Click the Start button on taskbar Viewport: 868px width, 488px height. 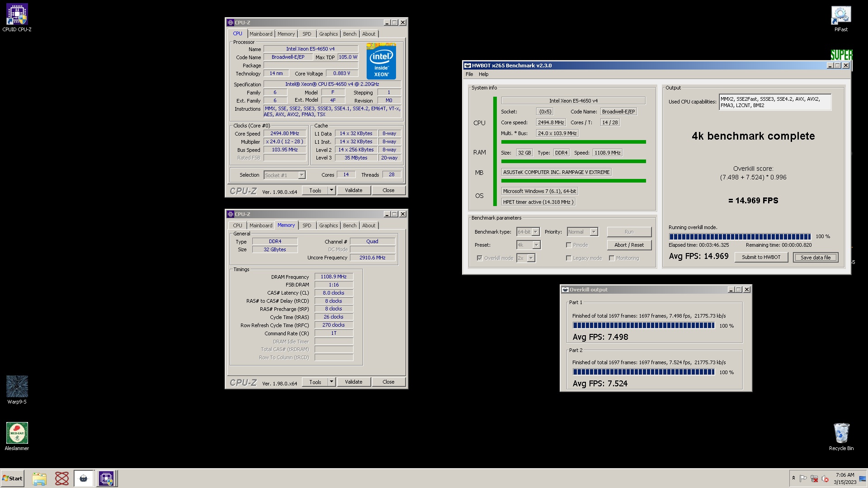click(x=12, y=479)
